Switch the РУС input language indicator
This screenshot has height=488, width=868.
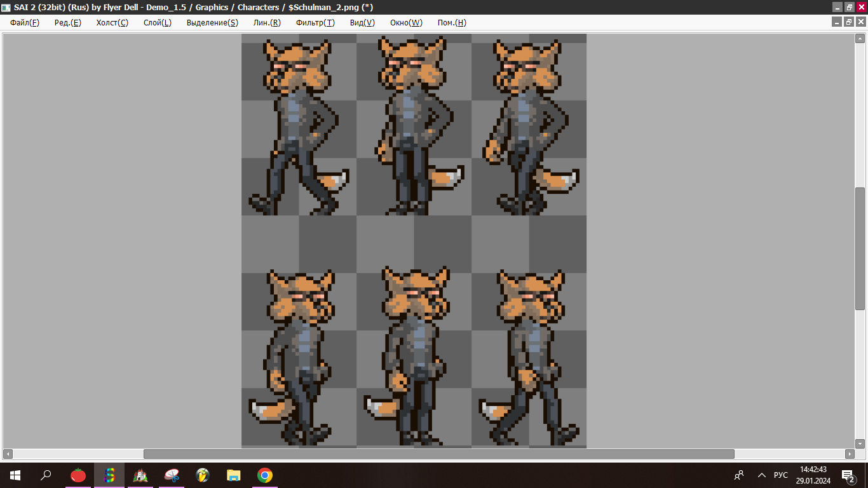[x=781, y=475]
